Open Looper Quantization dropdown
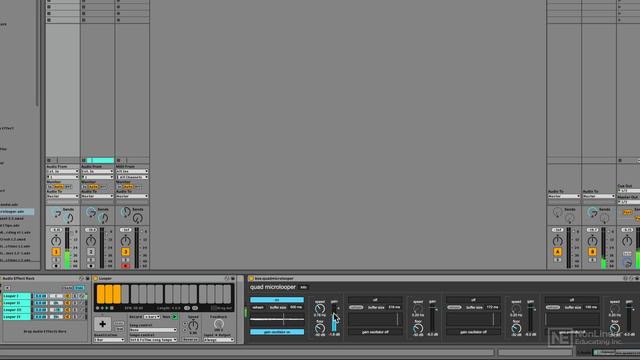This screenshot has height=360, width=640. click(x=109, y=340)
